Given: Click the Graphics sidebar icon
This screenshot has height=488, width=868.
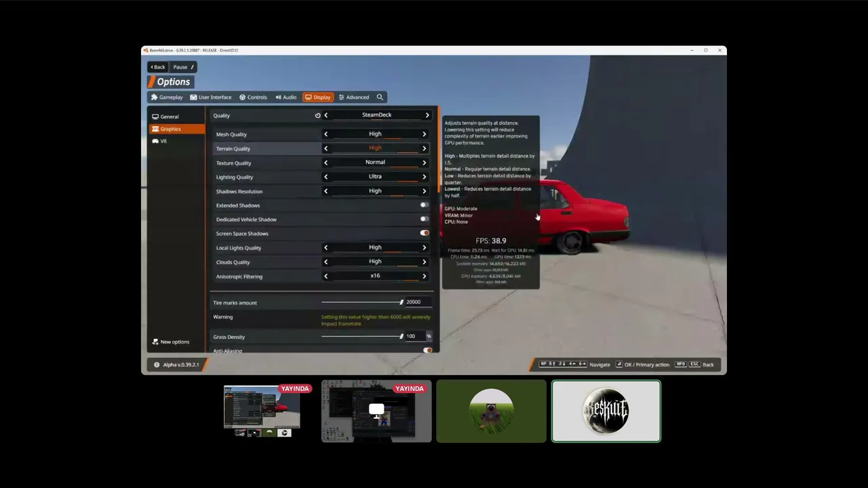Looking at the screenshot, I should pos(155,129).
